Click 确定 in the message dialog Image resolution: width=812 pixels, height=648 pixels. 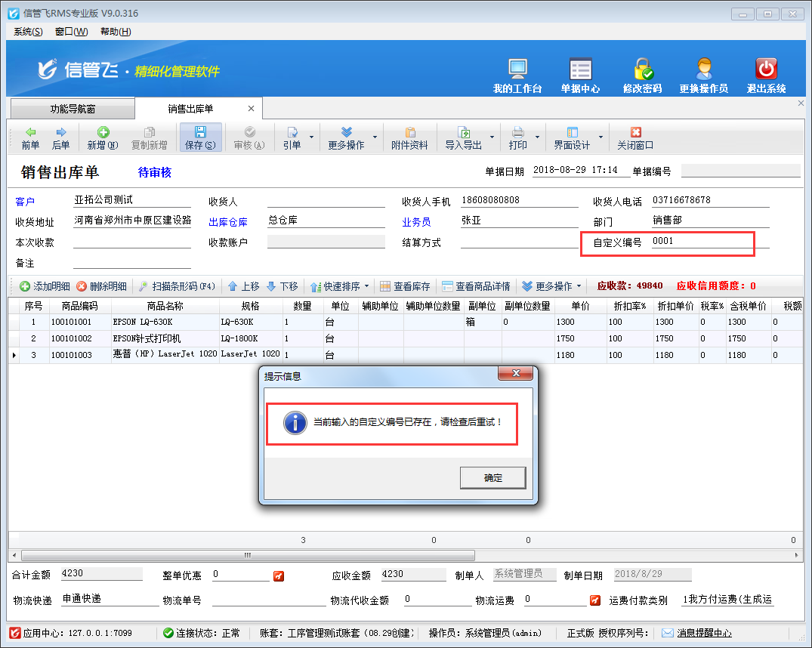tap(492, 477)
